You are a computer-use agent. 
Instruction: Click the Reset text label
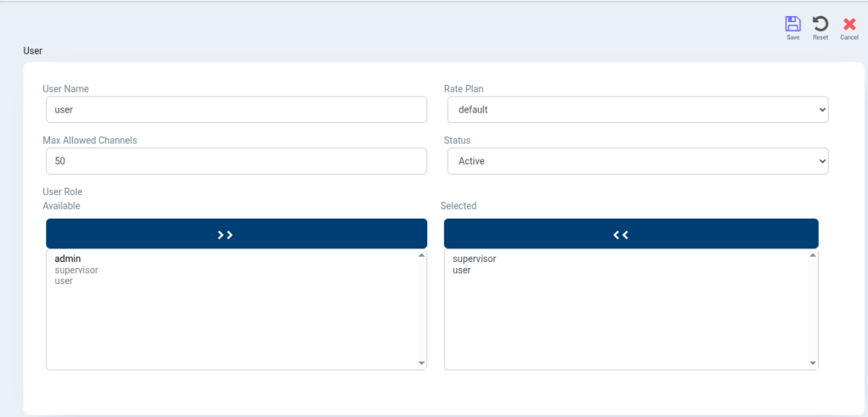[820, 38]
